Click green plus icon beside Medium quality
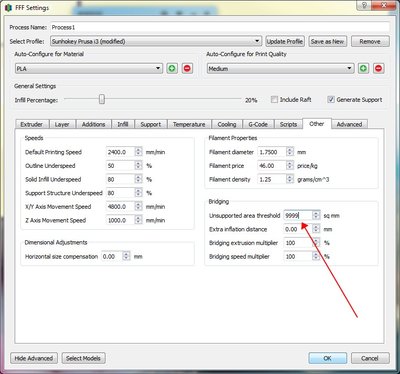 pyautogui.click(x=363, y=69)
